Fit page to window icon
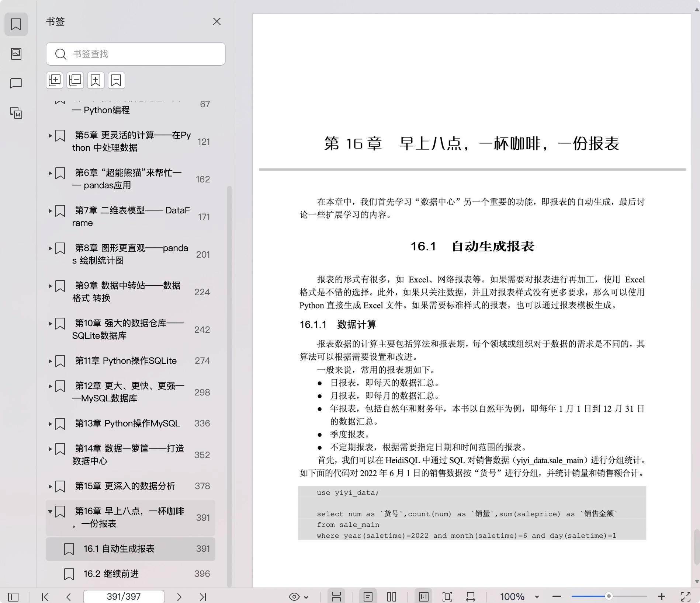Screen dimensions: 700x603 point(447,597)
